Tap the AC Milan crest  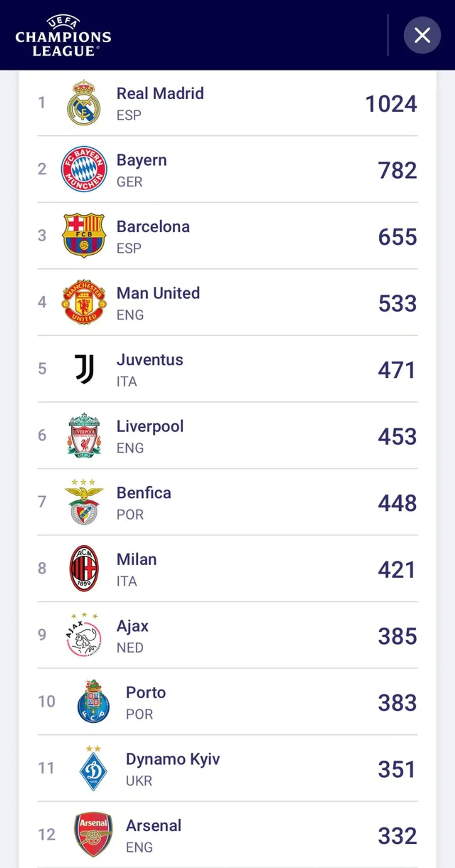[84, 568]
